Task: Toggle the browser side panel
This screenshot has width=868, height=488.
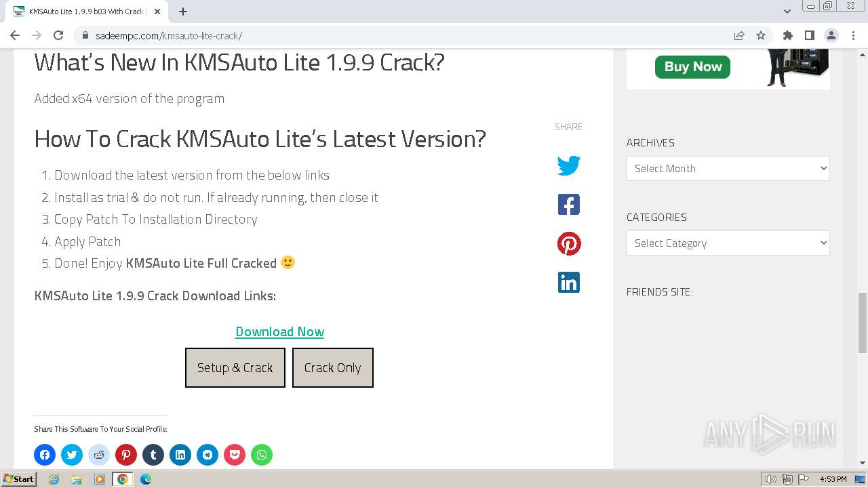Action: tap(809, 35)
